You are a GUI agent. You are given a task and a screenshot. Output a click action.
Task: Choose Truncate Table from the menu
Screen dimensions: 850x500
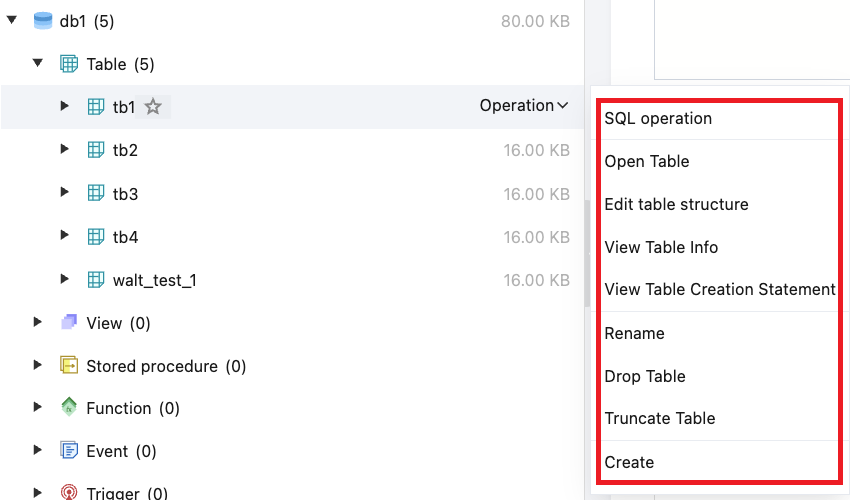pyautogui.click(x=660, y=418)
